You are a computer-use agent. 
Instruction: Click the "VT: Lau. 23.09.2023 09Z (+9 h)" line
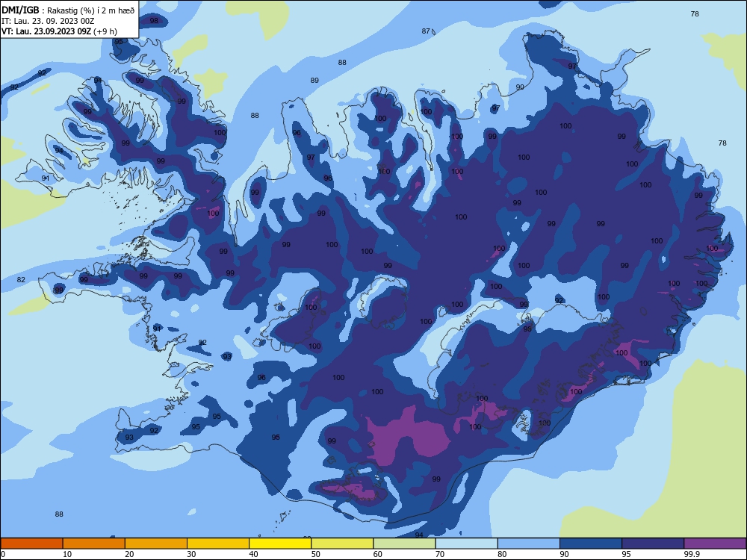coord(59,31)
